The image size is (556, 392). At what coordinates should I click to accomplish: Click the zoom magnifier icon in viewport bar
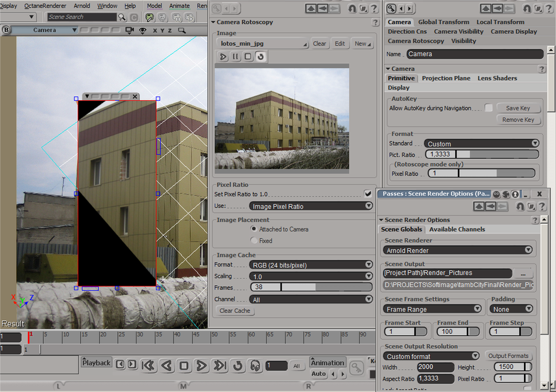coord(182,30)
